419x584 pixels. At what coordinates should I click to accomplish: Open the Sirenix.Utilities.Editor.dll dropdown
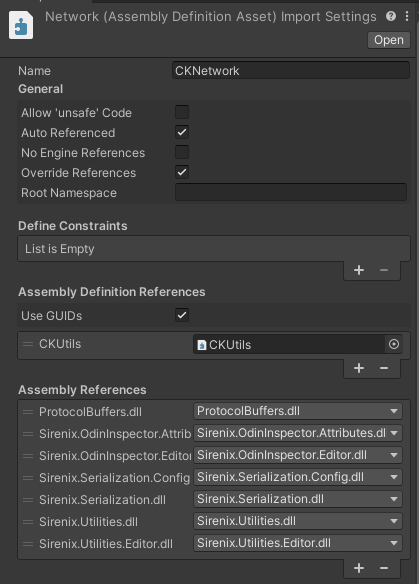click(298, 543)
